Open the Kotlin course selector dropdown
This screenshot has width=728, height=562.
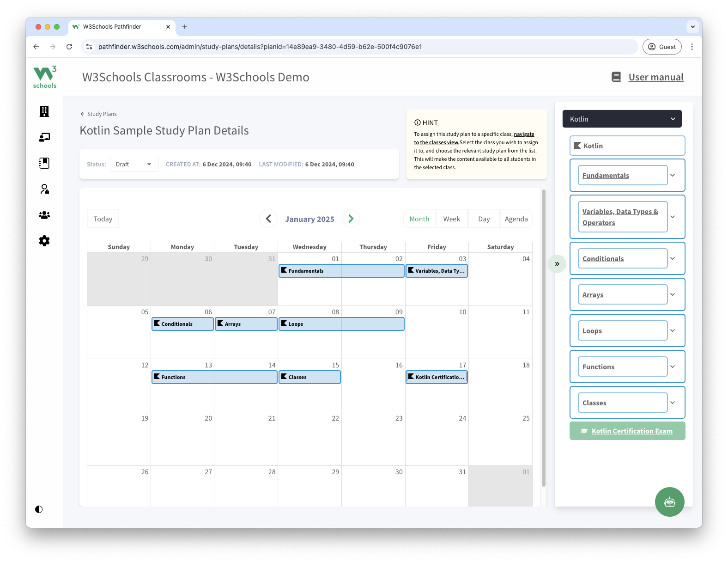(x=622, y=119)
